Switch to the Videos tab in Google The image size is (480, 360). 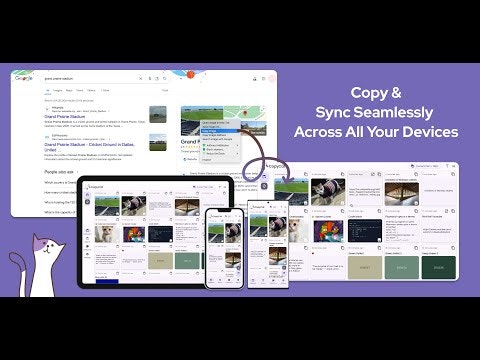[x=91, y=90]
